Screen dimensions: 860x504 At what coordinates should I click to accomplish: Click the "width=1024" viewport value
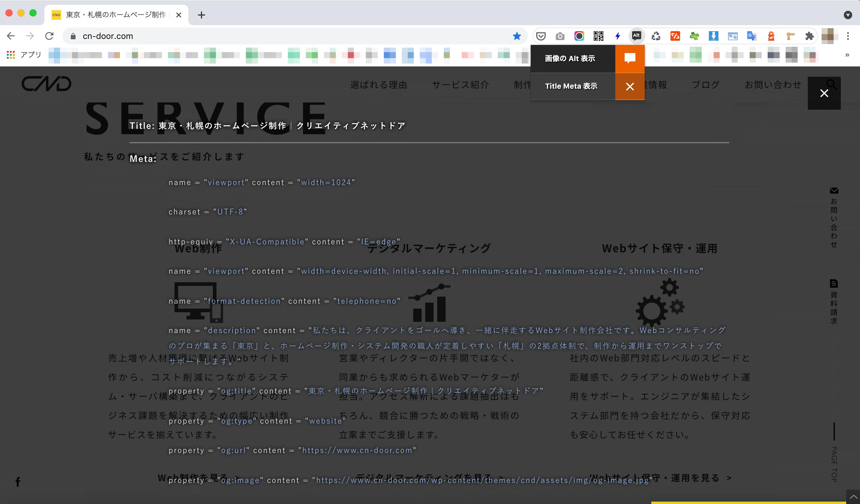pyautogui.click(x=326, y=182)
